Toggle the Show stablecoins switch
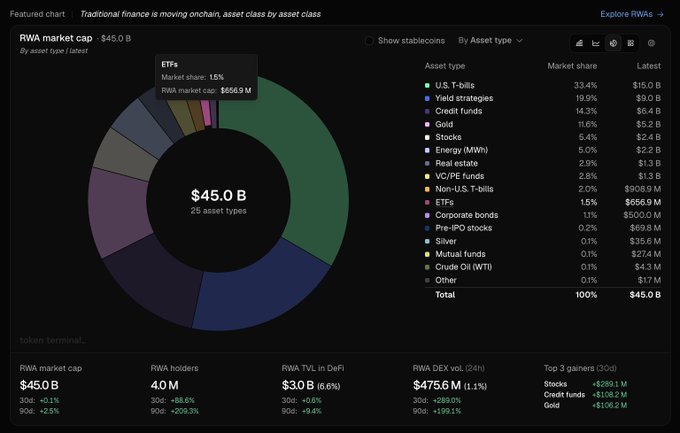Viewport: 680px width, 433px height. tap(369, 41)
